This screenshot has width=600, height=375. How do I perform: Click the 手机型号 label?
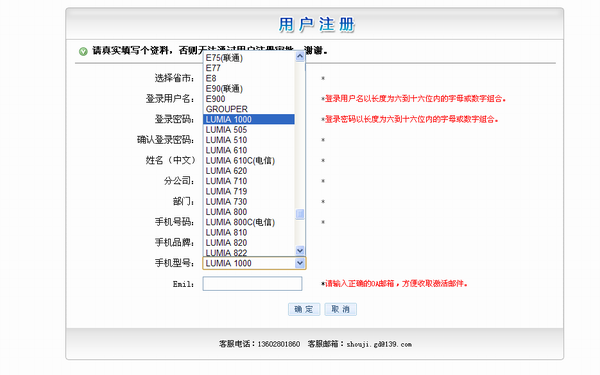pos(174,263)
